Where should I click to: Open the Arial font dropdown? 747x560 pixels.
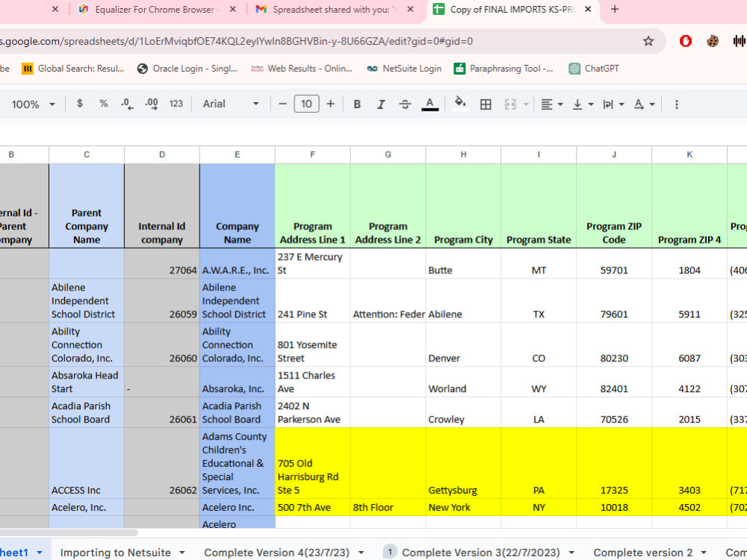click(231, 104)
